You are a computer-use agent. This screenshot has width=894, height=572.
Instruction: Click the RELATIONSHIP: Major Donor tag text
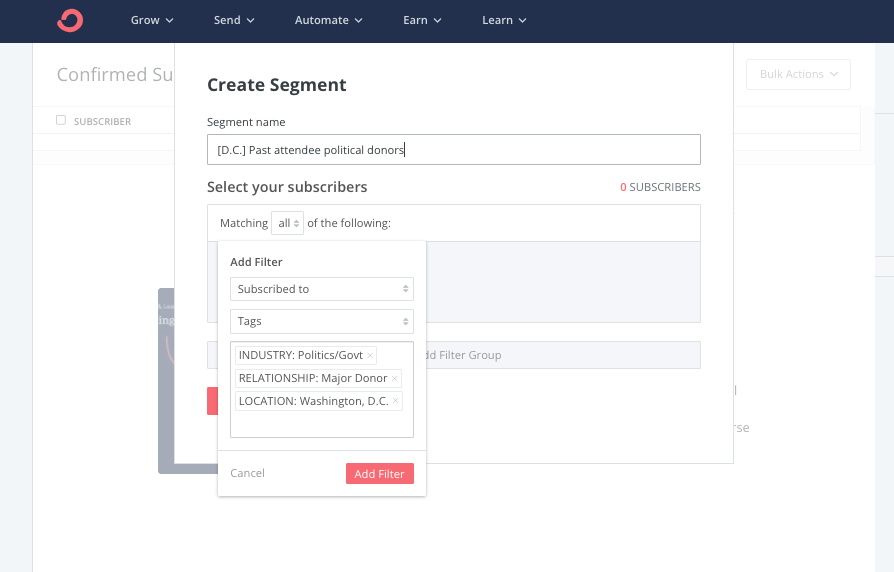pos(313,378)
